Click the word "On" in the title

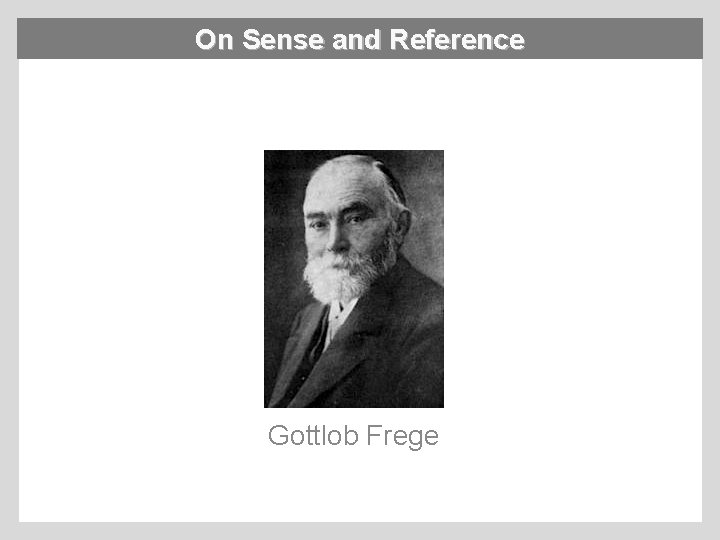pos(214,40)
